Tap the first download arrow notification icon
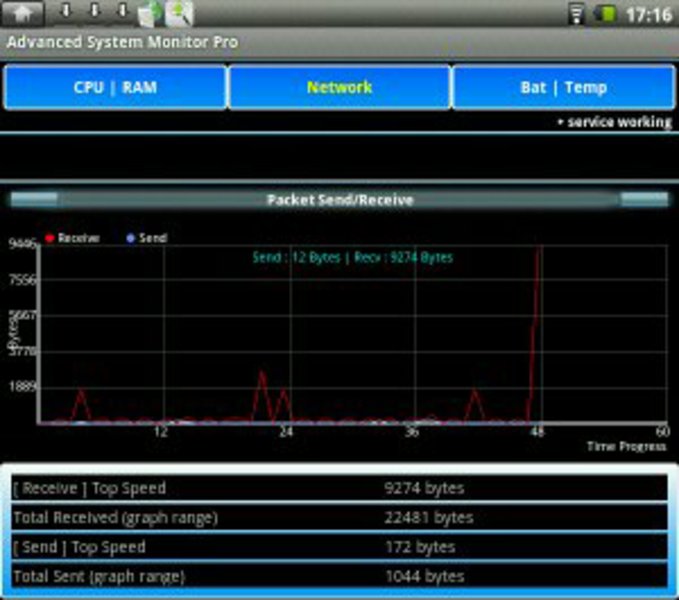This screenshot has width=679, height=600. coord(66,13)
